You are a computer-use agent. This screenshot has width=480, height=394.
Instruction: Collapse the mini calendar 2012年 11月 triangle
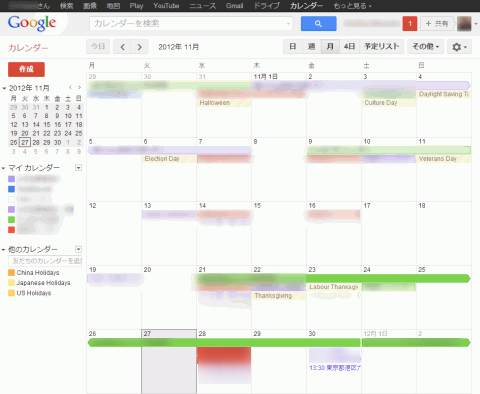coord(4,88)
